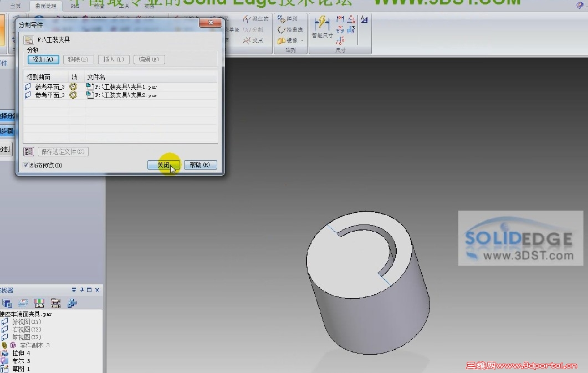
Task: Click the 插入 button in split dialog
Action: pyautogui.click(x=114, y=59)
